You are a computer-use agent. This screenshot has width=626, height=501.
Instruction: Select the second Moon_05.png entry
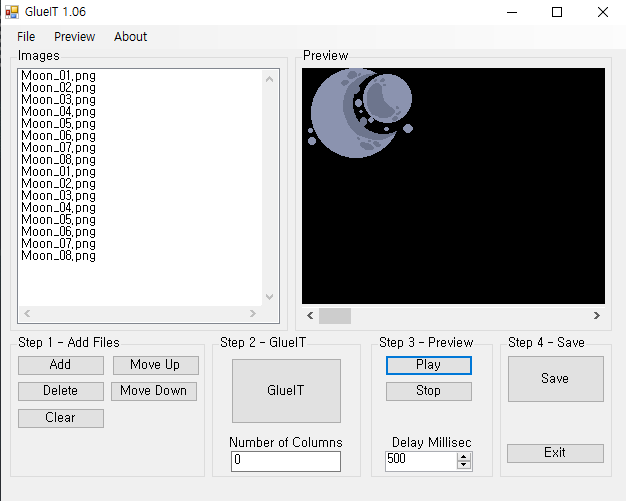tap(58, 219)
